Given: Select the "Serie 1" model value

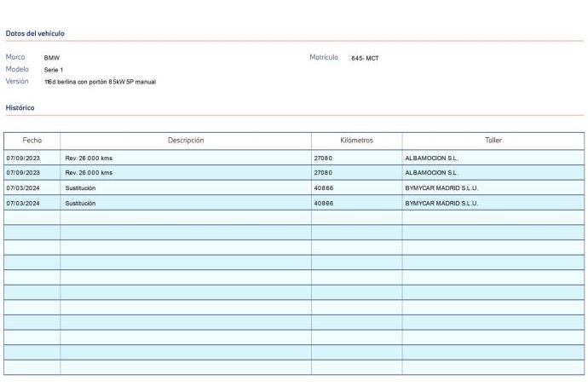Looking at the screenshot, I should [x=54, y=70].
